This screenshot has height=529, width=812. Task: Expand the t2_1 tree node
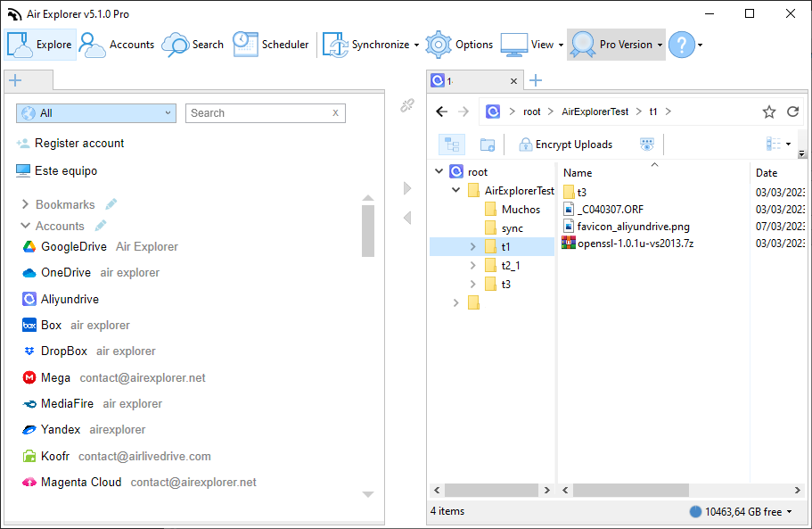point(472,265)
